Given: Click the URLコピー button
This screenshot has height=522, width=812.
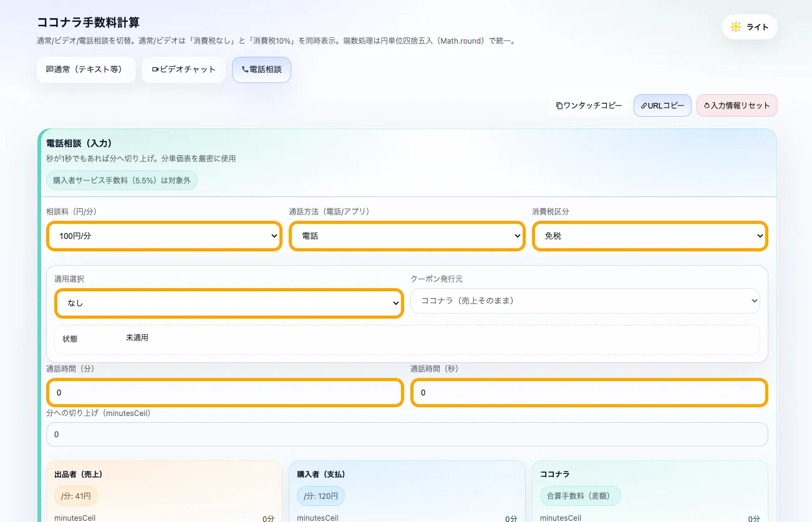Looking at the screenshot, I should (x=662, y=105).
